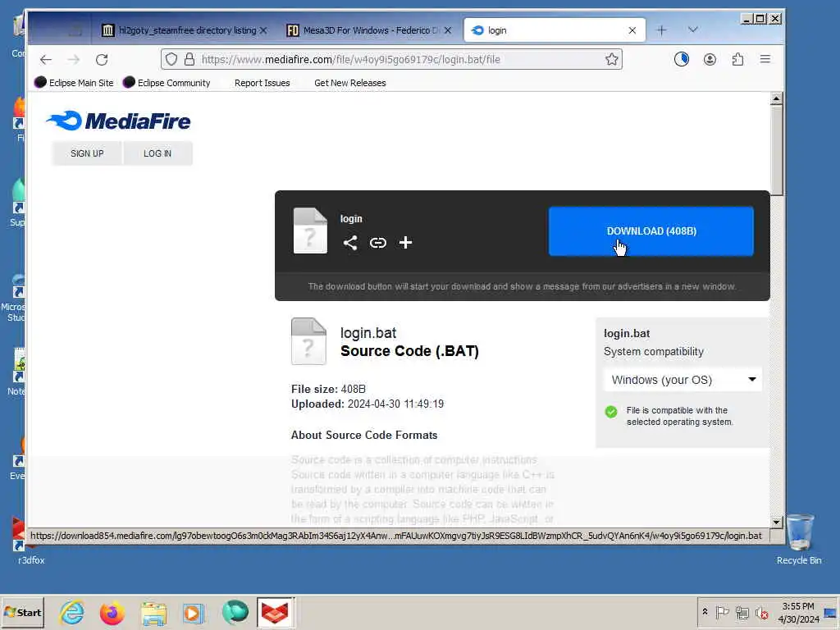Viewport: 840px width, 630px height.
Task: Open the hamburger application menu
Action: (765, 59)
